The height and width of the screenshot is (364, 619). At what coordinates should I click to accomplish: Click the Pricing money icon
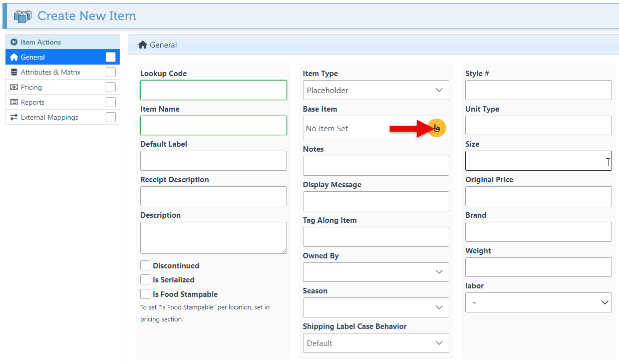click(14, 87)
